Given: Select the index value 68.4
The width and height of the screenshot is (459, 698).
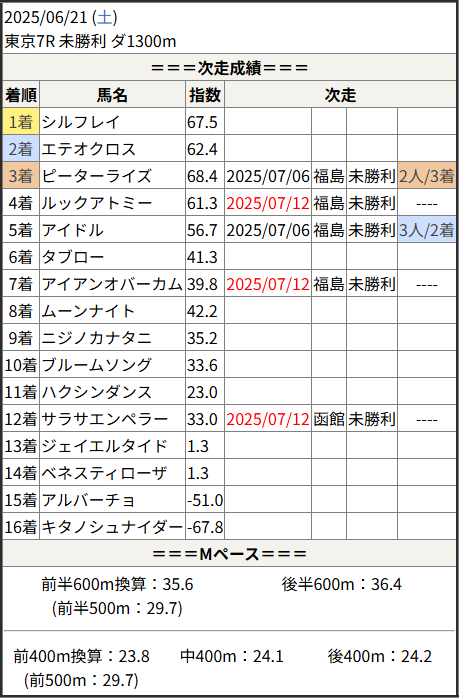Looking at the screenshot, I should (203, 176).
